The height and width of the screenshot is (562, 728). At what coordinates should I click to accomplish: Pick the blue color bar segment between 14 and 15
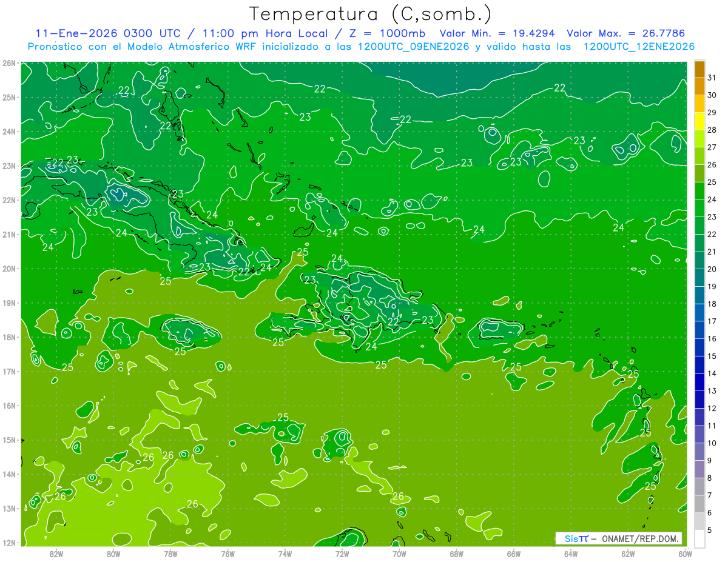click(699, 365)
